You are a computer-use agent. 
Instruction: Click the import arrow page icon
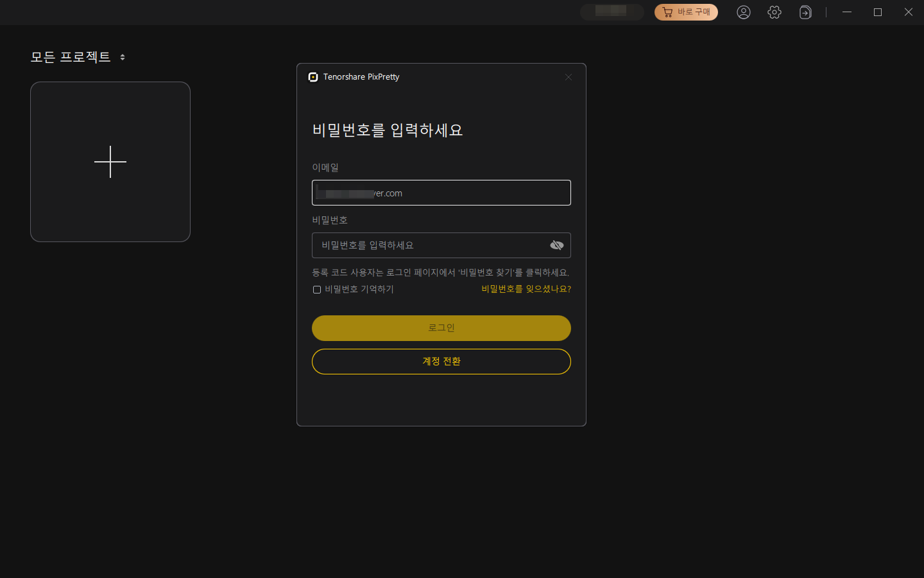tap(805, 12)
